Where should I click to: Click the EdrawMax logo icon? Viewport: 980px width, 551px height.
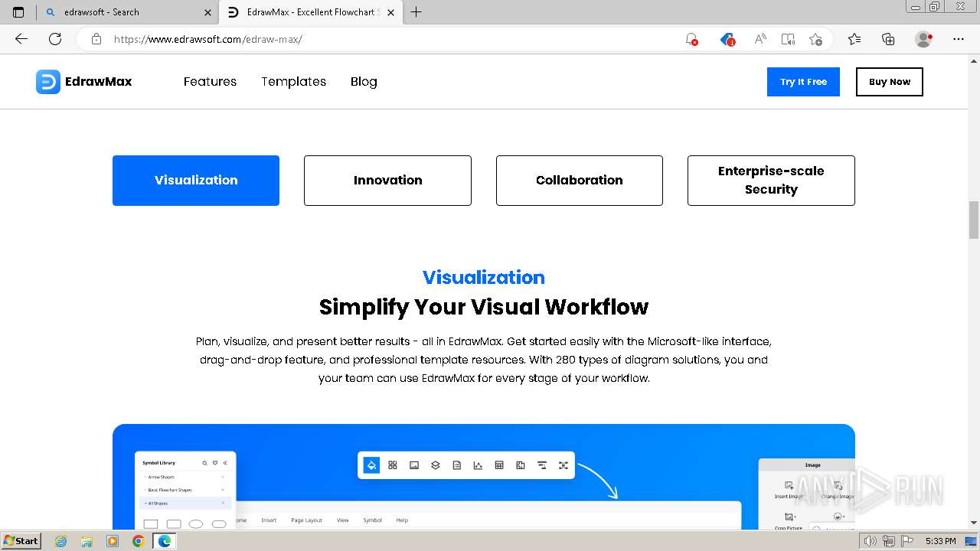click(x=47, y=82)
